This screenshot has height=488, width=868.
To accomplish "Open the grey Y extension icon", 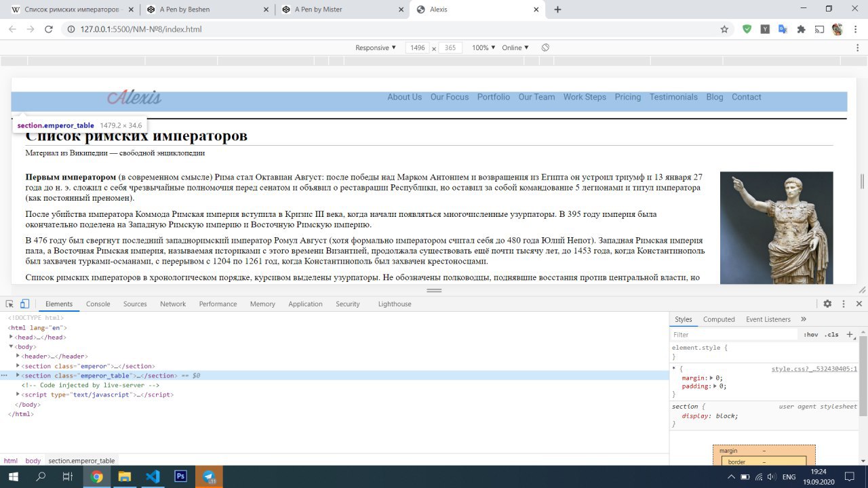I will tap(765, 29).
